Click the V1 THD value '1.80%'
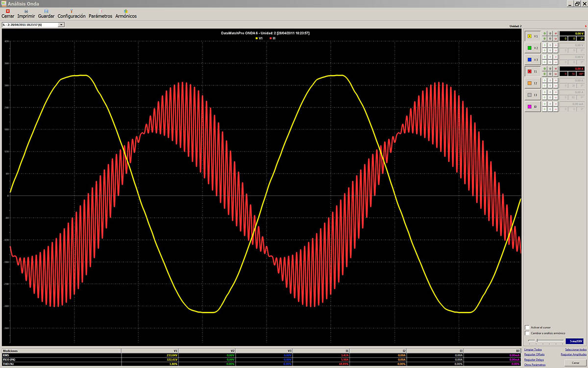 pyautogui.click(x=172, y=364)
